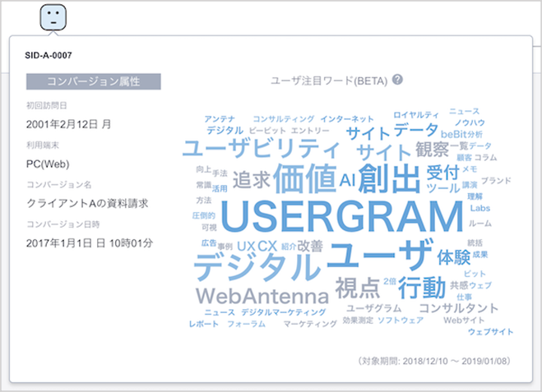The image size is (542, 392).
Task: Select the word コンサルタント
Action: 459,307
